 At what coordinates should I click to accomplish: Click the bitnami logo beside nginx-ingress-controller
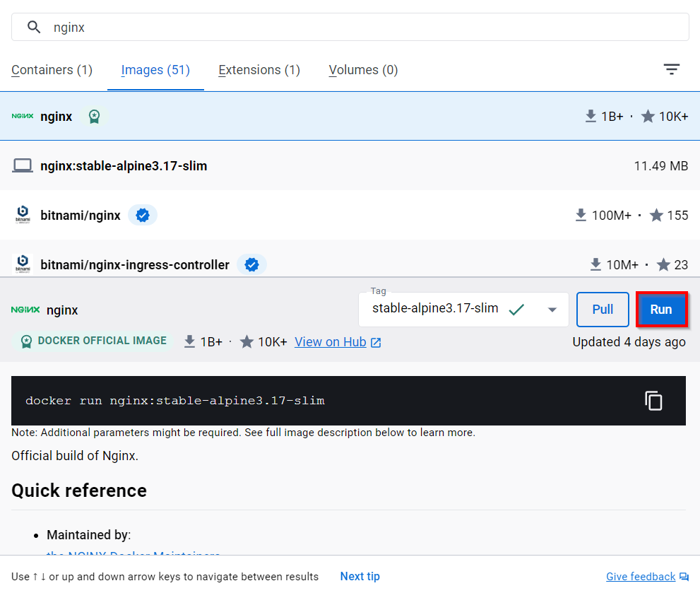23,264
